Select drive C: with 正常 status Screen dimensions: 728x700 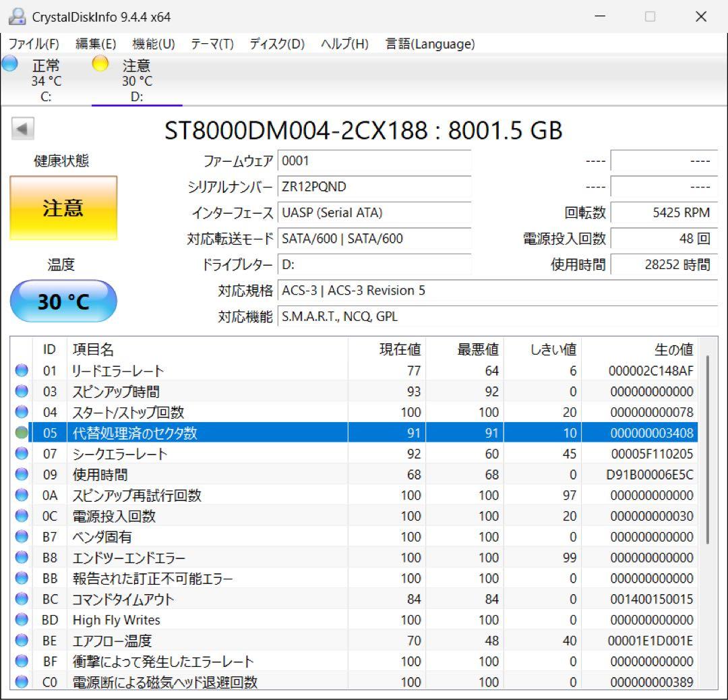click(x=46, y=80)
